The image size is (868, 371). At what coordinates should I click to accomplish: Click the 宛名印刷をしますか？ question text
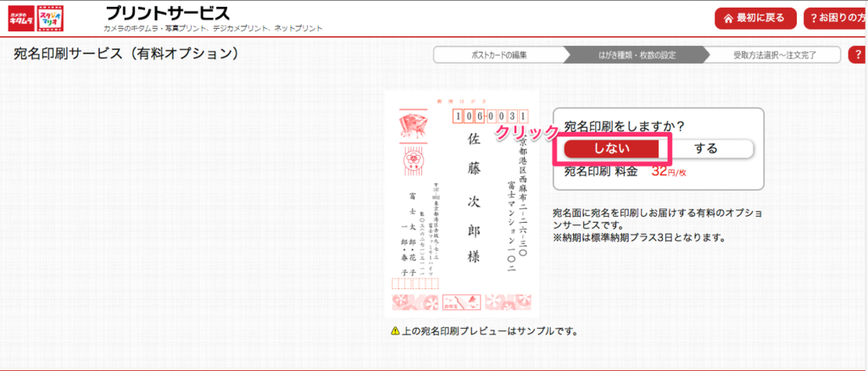point(625,126)
